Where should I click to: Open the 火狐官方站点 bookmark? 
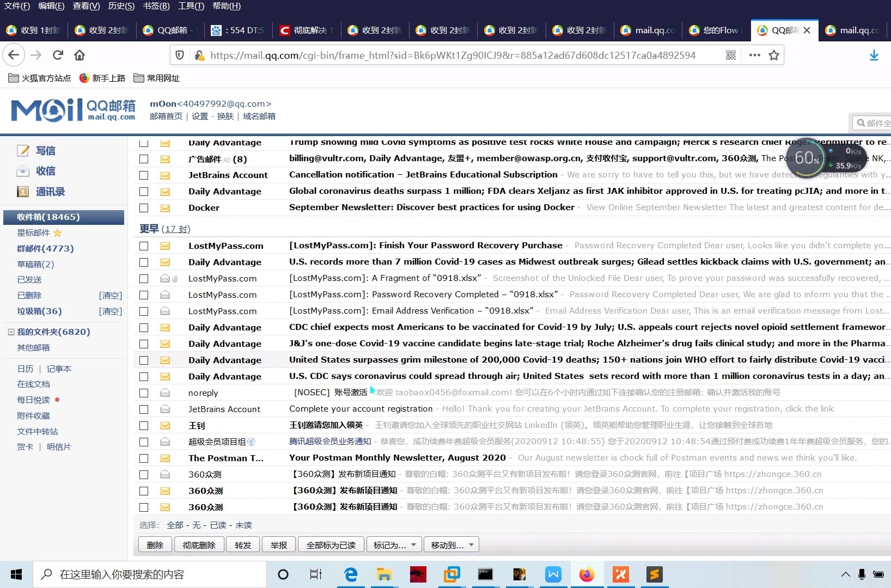[40, 78]
